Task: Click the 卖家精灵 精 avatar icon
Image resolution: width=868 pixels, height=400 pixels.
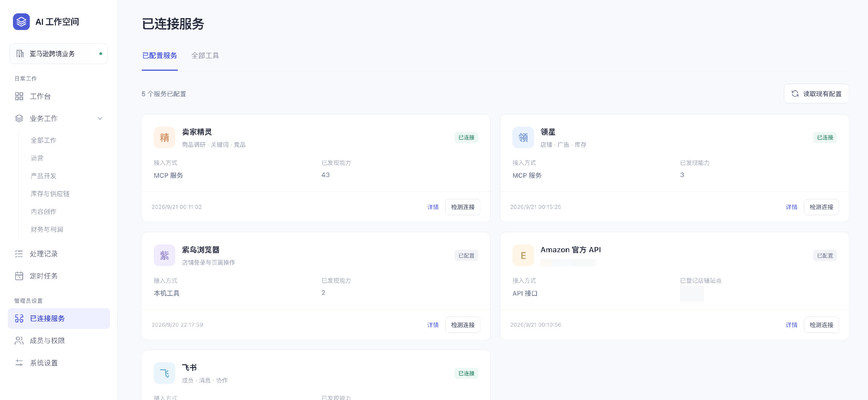Action: pos(164,137)
